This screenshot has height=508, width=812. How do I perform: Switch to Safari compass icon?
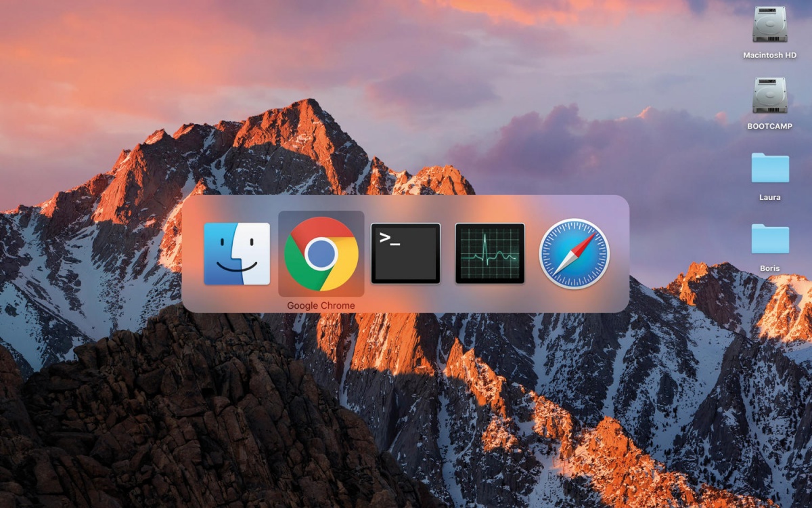point(574,253)
